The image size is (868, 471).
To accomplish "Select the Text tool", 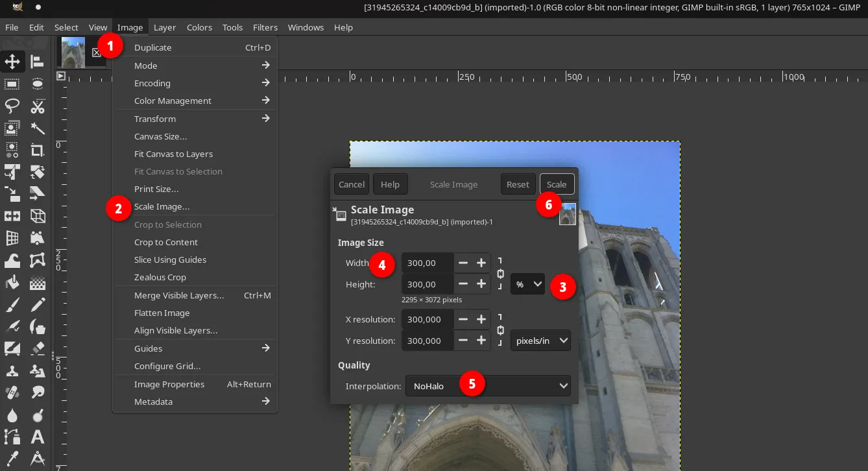I will [38, 437].
